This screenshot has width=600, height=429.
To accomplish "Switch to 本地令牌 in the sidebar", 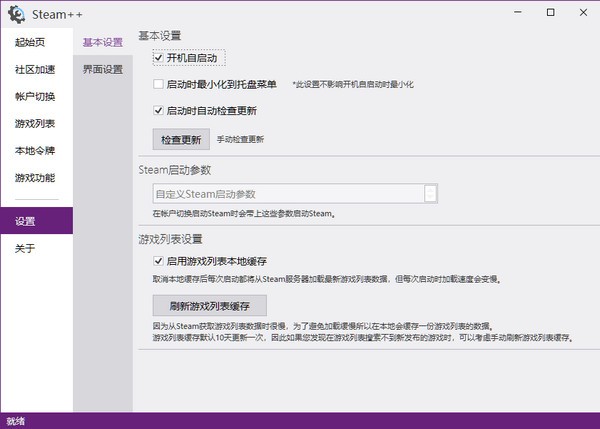I will (x=35, y=151).
